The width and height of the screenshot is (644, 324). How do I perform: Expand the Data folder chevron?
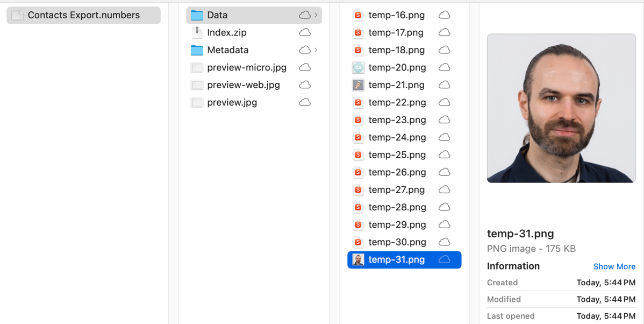[316, 15]
